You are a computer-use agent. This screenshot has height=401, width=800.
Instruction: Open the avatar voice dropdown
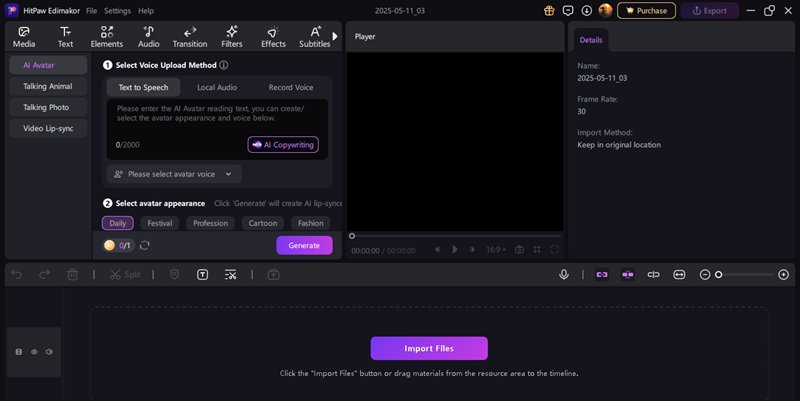click(x=174, y=174)
